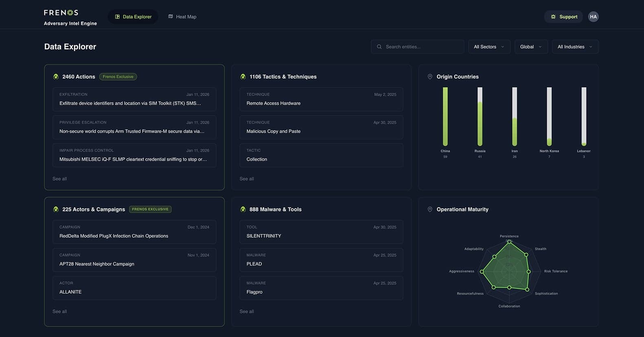Click the 2460 Actions heading

point(79,77)
